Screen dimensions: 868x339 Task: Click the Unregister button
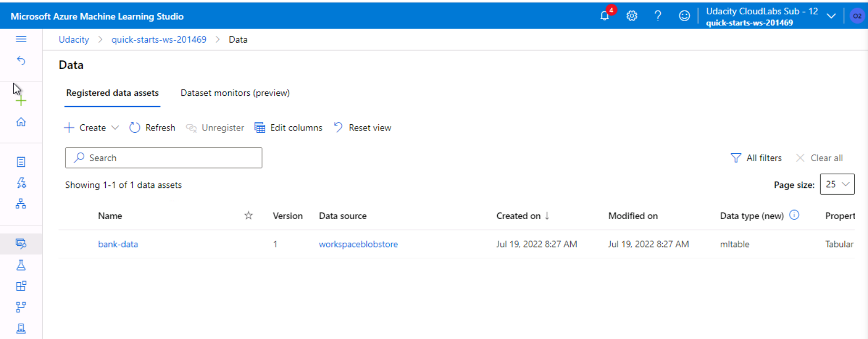(215, 127)
